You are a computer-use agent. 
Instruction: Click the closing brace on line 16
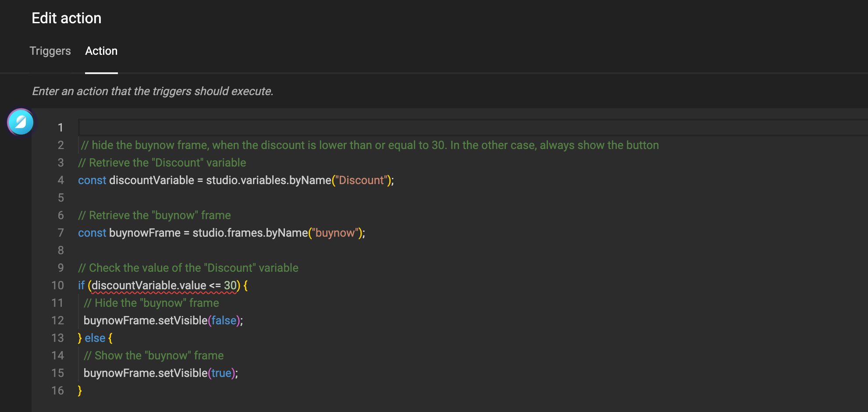[x=80, y=391]
